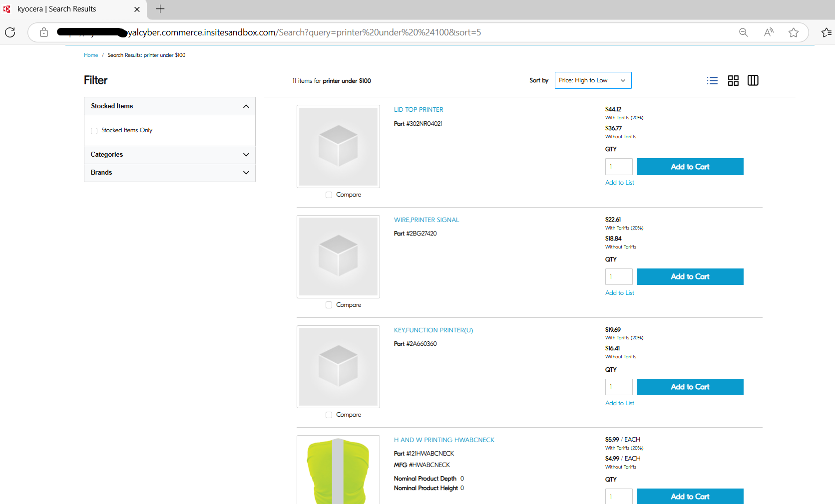Check Compare for LID TOP PRINTER
This screenshot has width=835, height=504.
tap(329, 195)
